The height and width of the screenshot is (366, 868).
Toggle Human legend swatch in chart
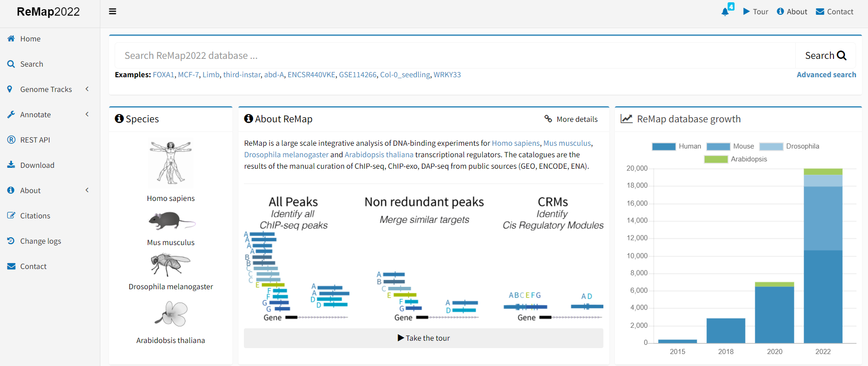(x=664, y=146)
